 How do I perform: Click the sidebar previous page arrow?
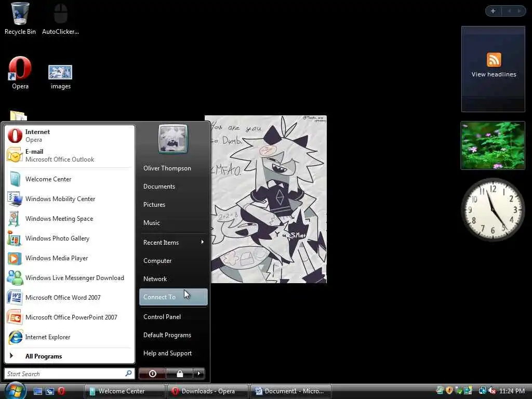[x=509, y=11]
